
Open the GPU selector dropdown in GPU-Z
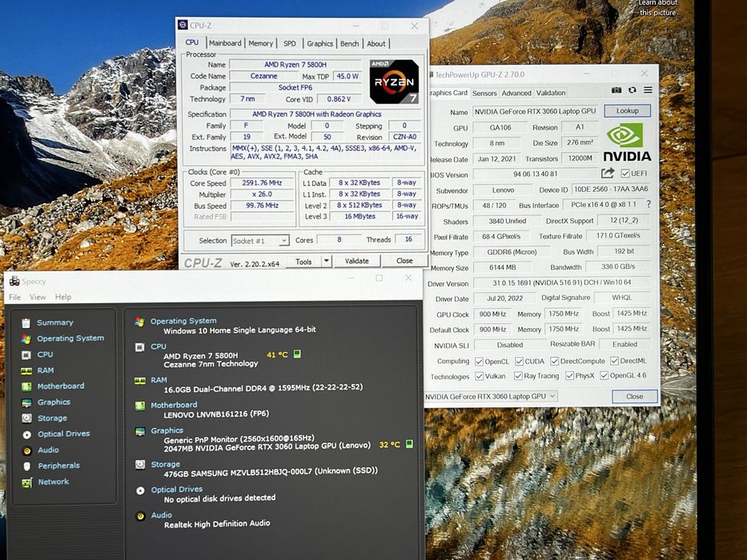[x=491, y=396]
